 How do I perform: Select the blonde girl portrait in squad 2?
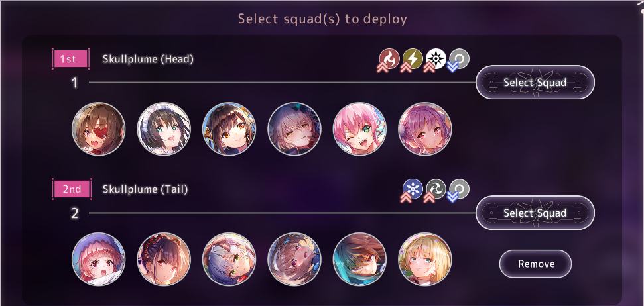[425, 259]
